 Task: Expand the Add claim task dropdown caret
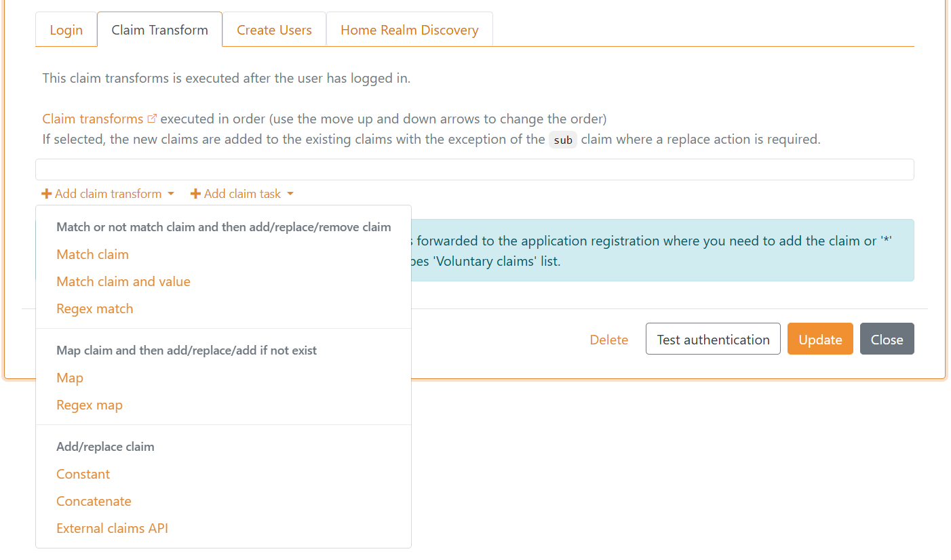pyautogui.click(x=290, y=194)
